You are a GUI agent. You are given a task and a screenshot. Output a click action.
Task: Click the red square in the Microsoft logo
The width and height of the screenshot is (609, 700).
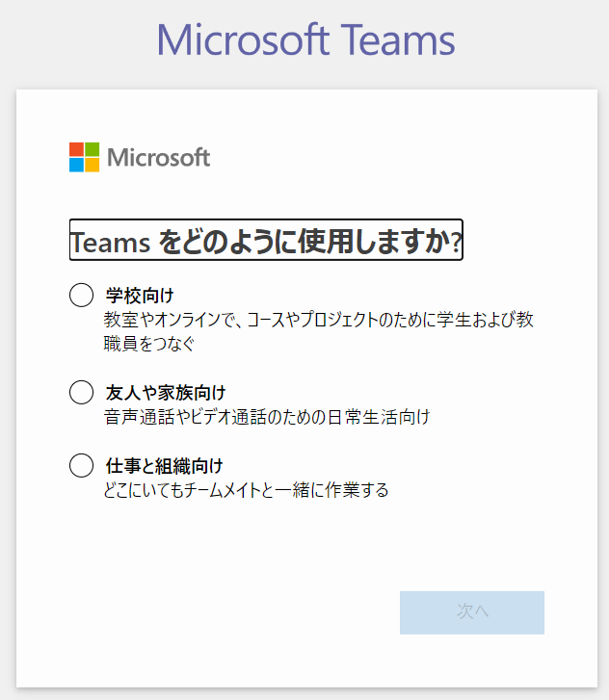76,149
